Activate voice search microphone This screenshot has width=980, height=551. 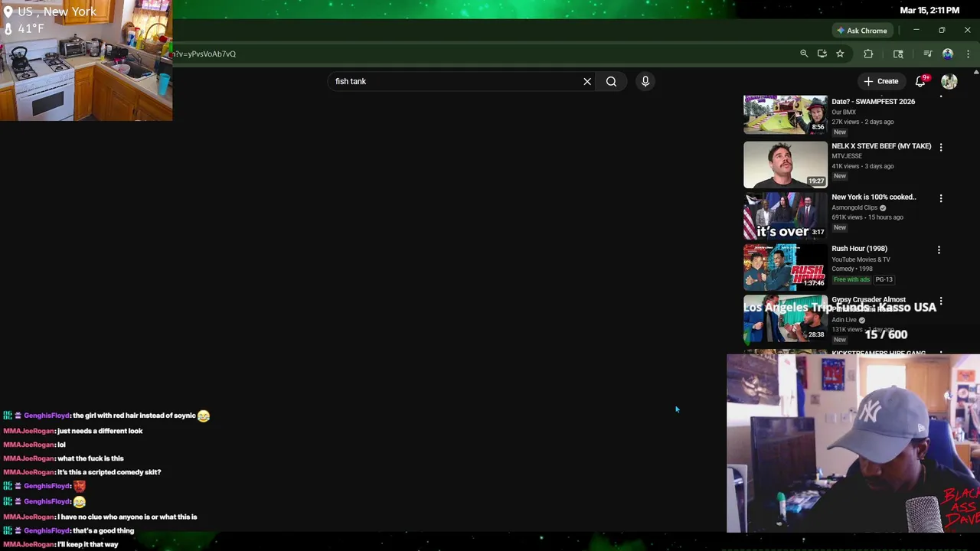coord(645,81)
